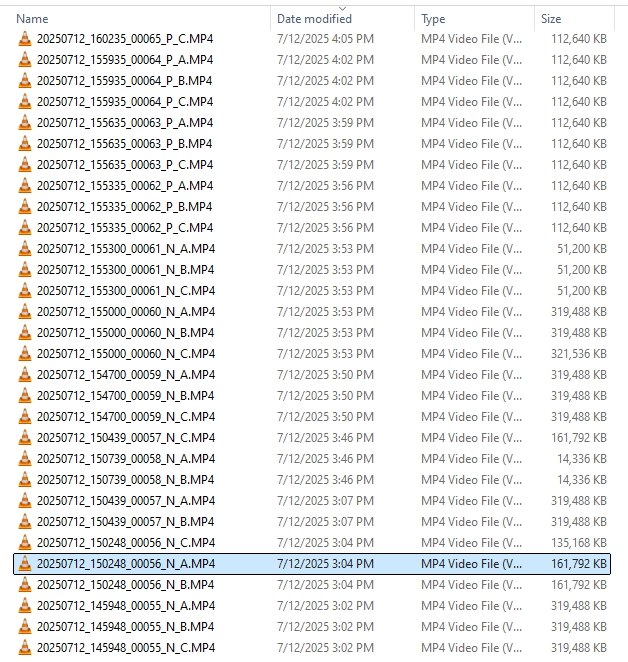Screen dimensions: 628x662
Task: Select file name 20250712_150248_00056_N_C.MP4
Action: click(x=126, y=543)
